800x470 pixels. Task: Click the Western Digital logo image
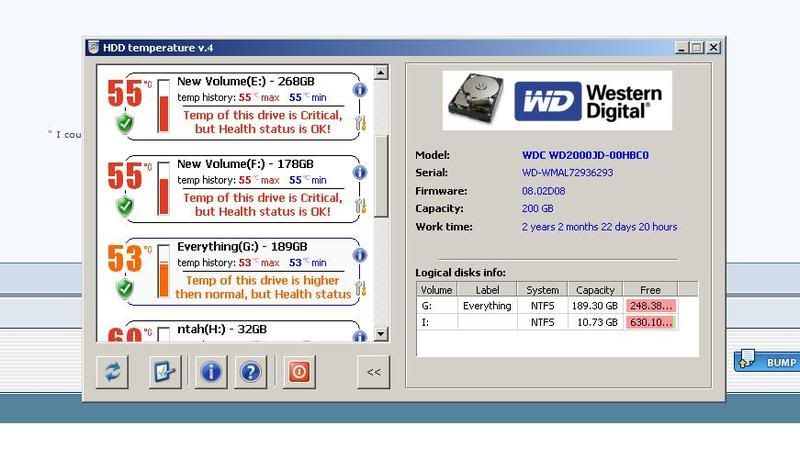(557, 100)
